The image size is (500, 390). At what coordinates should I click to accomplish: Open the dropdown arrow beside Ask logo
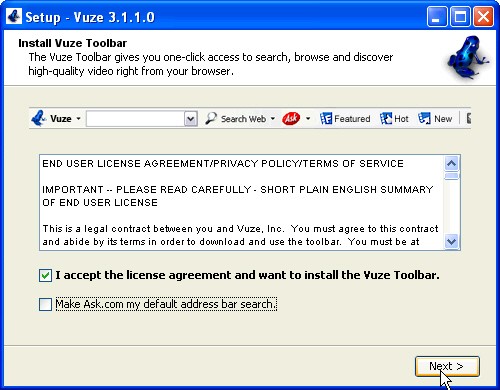308,119
